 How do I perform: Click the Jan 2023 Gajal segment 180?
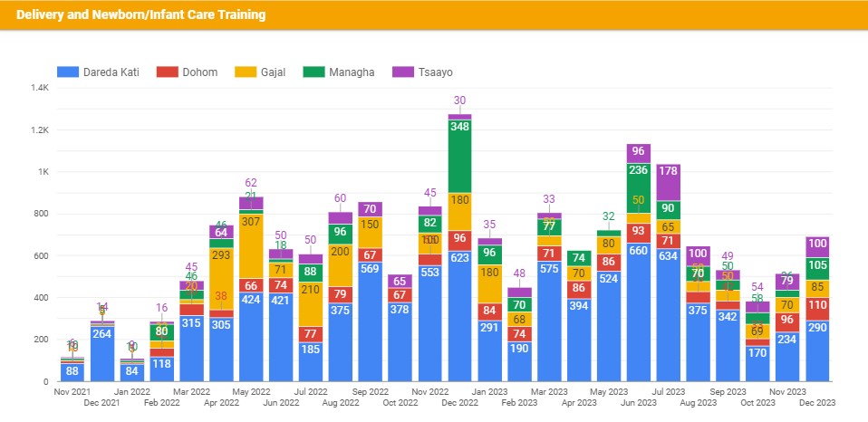[x=490, y=284]
